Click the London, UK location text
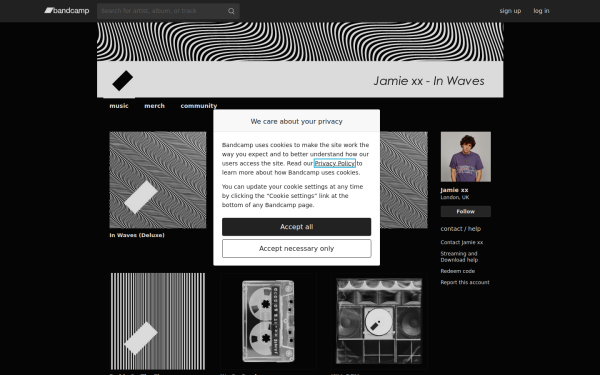This screenshot has width=600, height=375. [x=455, y=197]
